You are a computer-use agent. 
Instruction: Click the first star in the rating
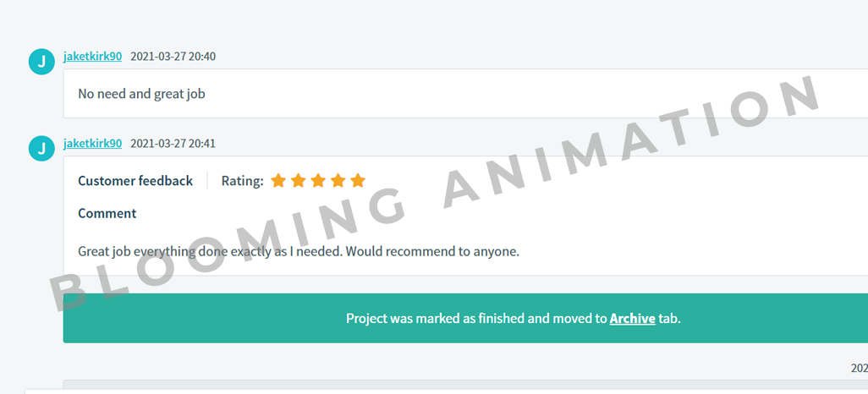coord(278,180)
